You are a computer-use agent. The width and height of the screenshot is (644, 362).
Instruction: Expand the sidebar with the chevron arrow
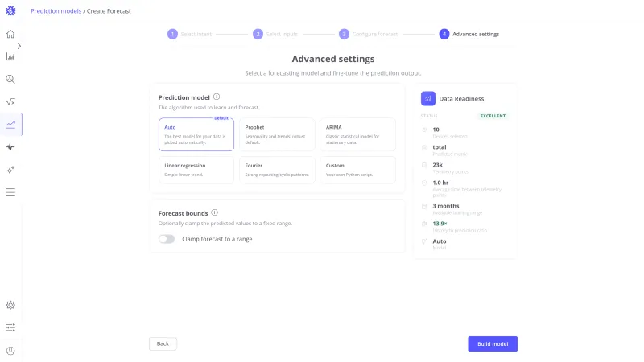19,46
